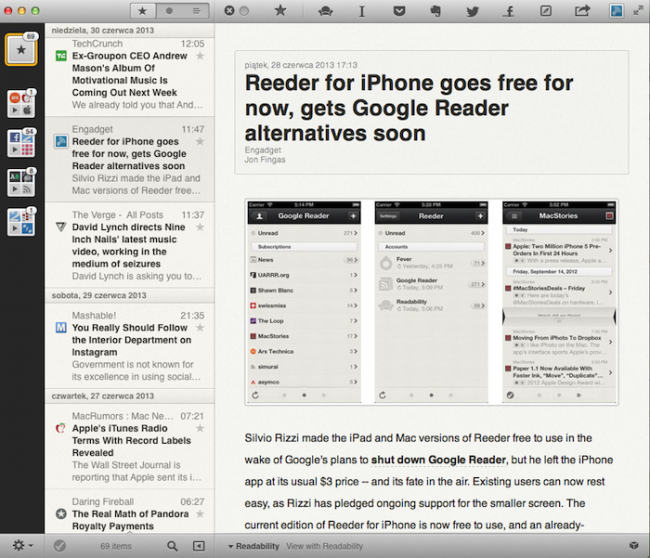Share article on Facebook
This screenshot has width=650, height=558.
point(509,11)
